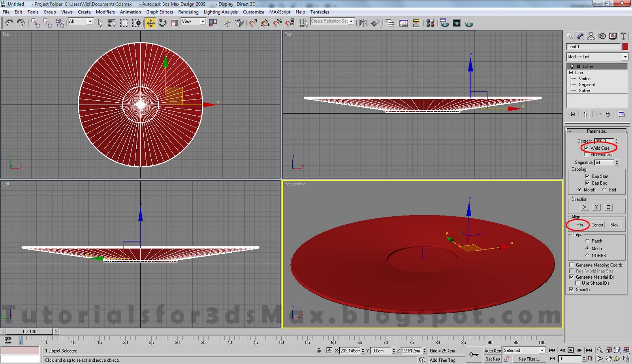Open the Graph Editors menu
Screen dimensions: 632x364
tap(160, 12)
